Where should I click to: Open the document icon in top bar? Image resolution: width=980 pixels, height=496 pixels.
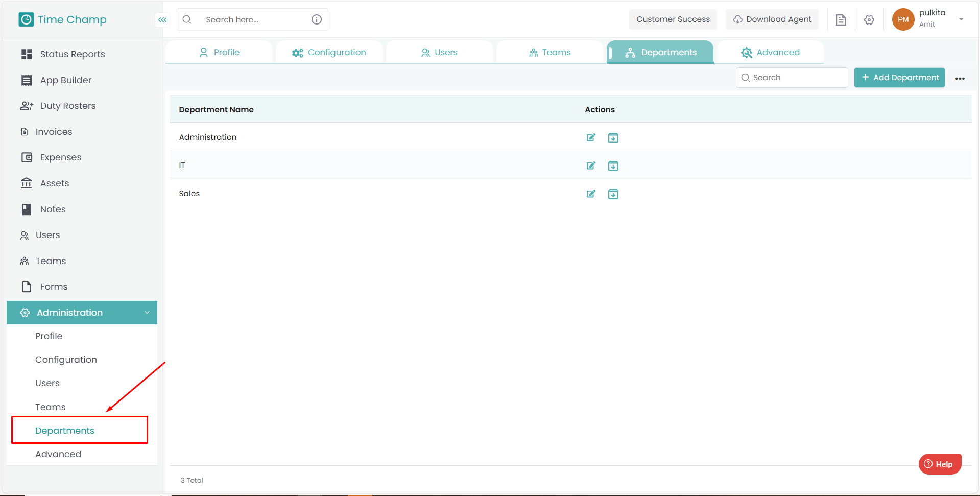coord(841,20)
